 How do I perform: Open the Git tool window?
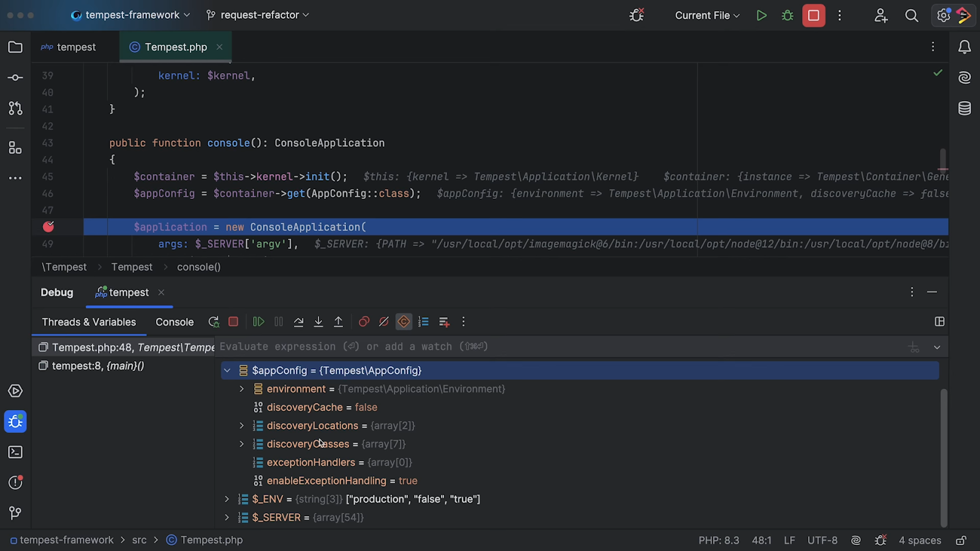(15, 513)
